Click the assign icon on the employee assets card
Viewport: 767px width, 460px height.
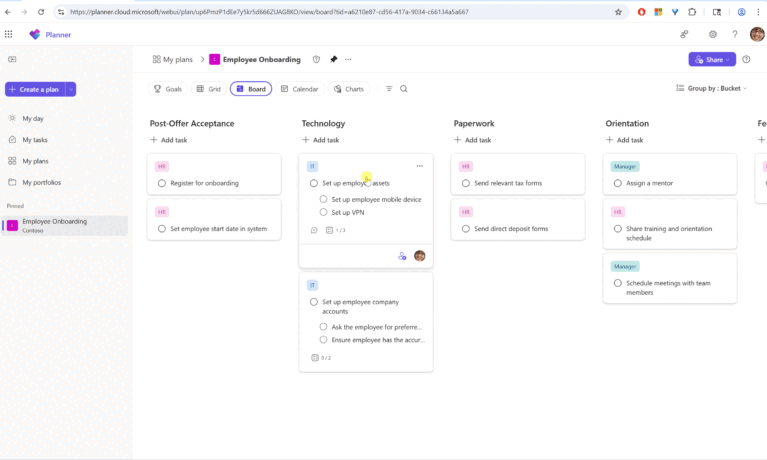(x=402, y=256)
